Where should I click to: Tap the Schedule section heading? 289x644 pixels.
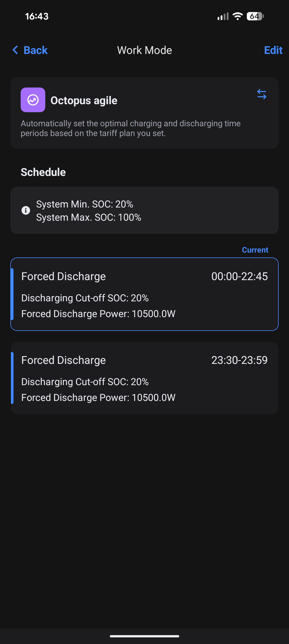click(43, 172)
